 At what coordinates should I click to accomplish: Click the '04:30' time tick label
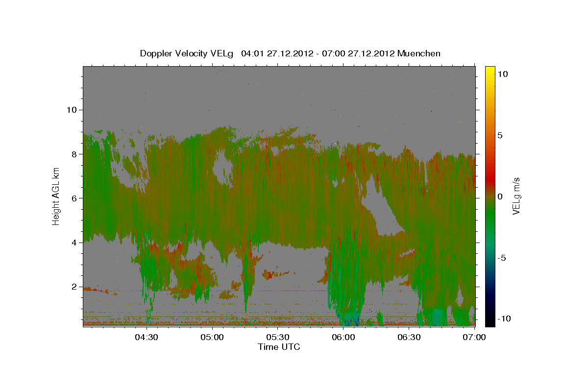click(x=146, y=337)
